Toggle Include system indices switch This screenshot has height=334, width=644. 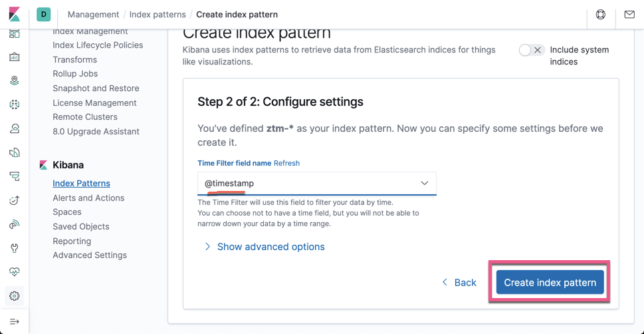(532, 50)
